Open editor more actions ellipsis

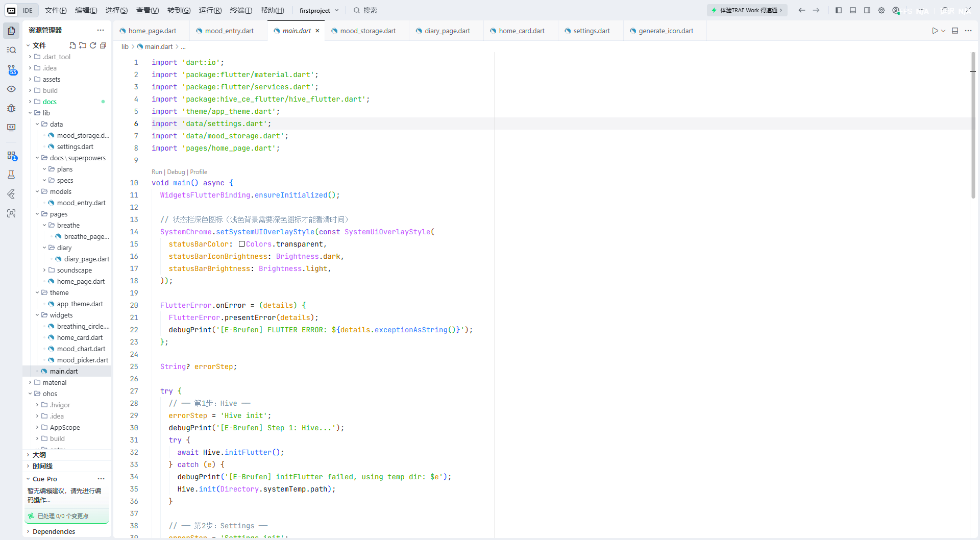tap(968, 31)
